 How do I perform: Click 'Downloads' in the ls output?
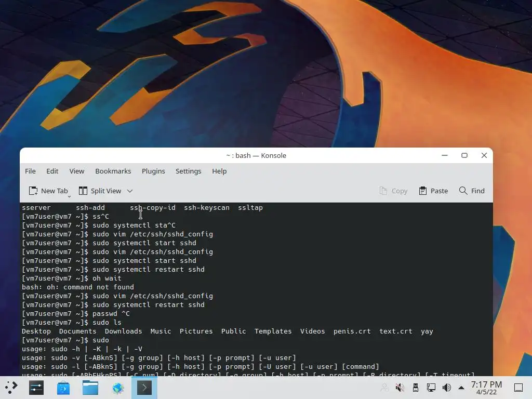(x=123, y=331)
